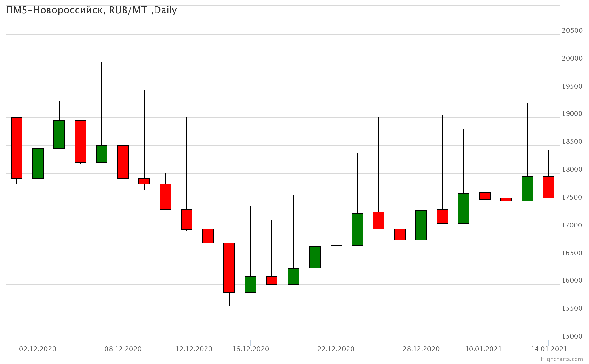Open the Highcharts.com credit link
This screenshot has width=589, height=364.
pos(562,359)
